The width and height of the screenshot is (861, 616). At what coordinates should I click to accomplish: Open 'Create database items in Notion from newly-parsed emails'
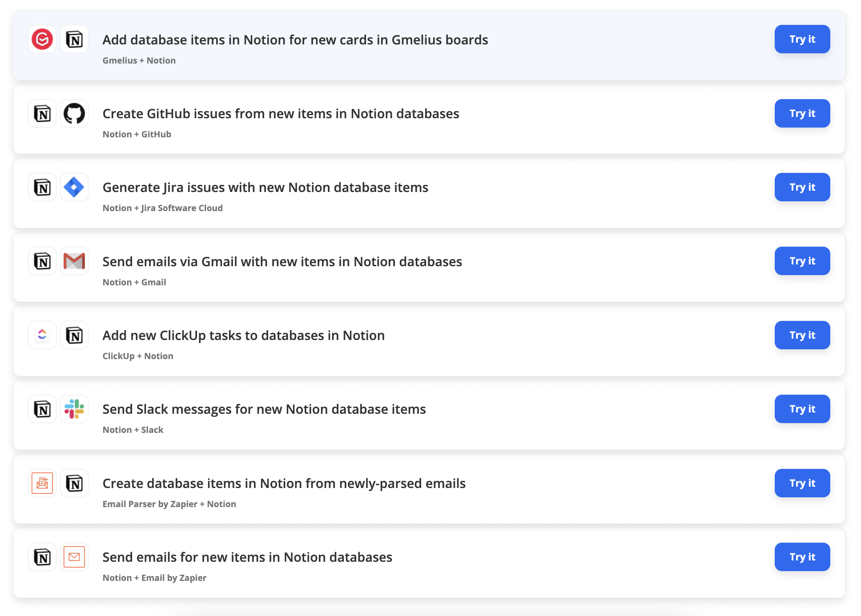click(284, 484)
